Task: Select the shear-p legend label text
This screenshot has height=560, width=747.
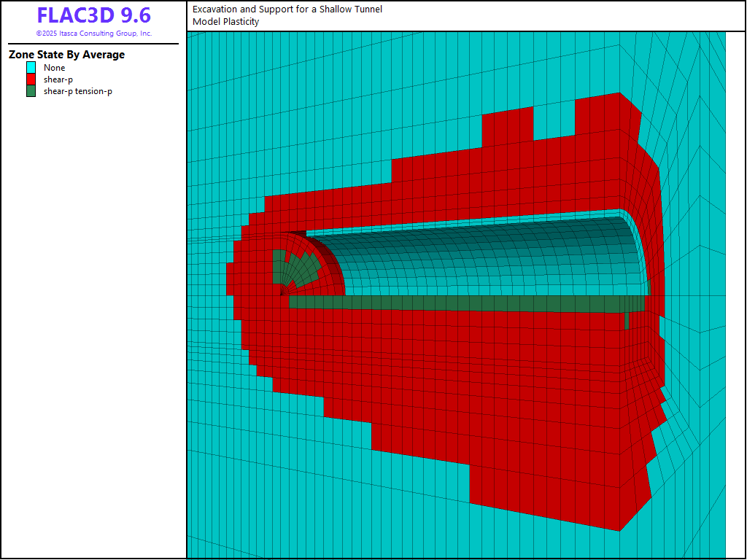Action: click(58, 79)
